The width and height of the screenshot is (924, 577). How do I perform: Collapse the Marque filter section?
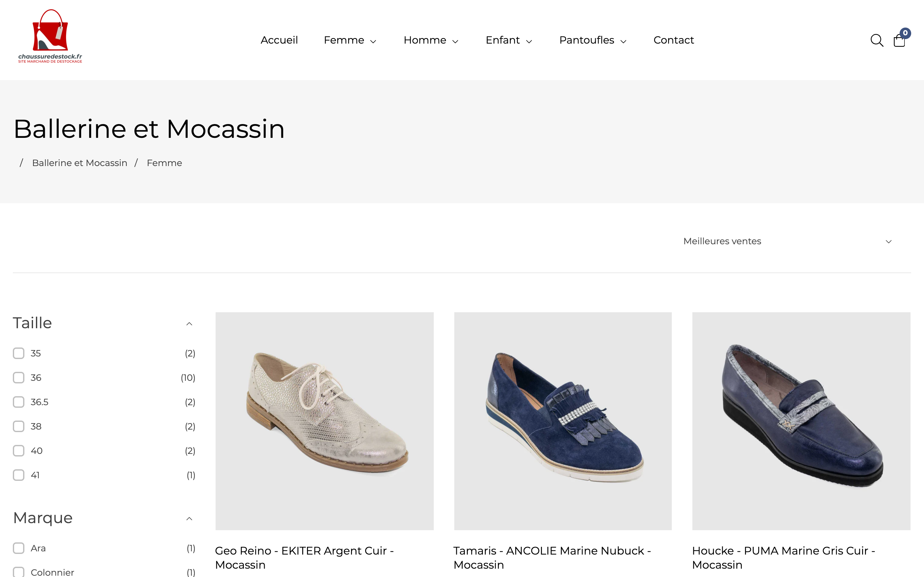tap(189, 518)
